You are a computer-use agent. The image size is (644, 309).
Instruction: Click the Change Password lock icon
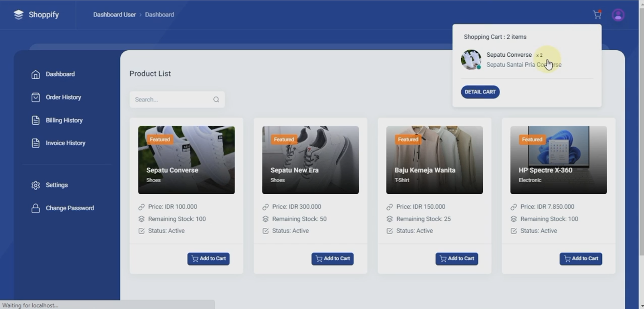pos(35,208)
